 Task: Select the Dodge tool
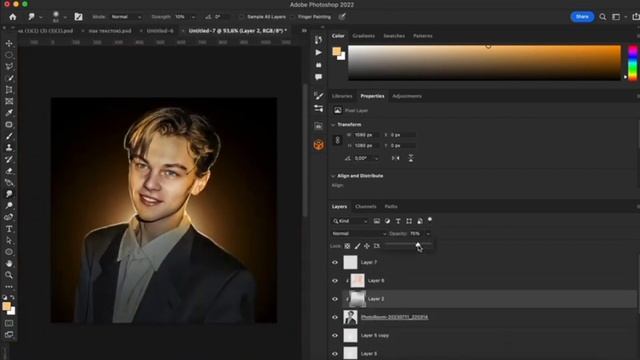9,206
